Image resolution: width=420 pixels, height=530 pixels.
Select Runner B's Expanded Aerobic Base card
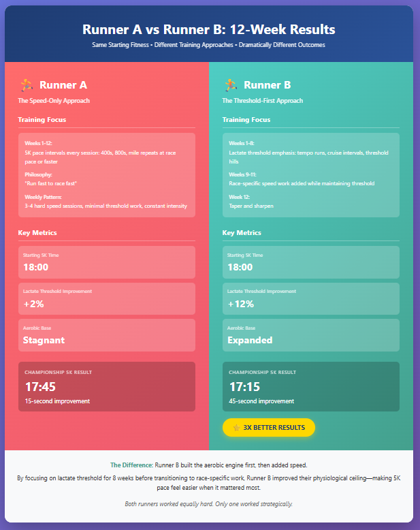point(310,334)
